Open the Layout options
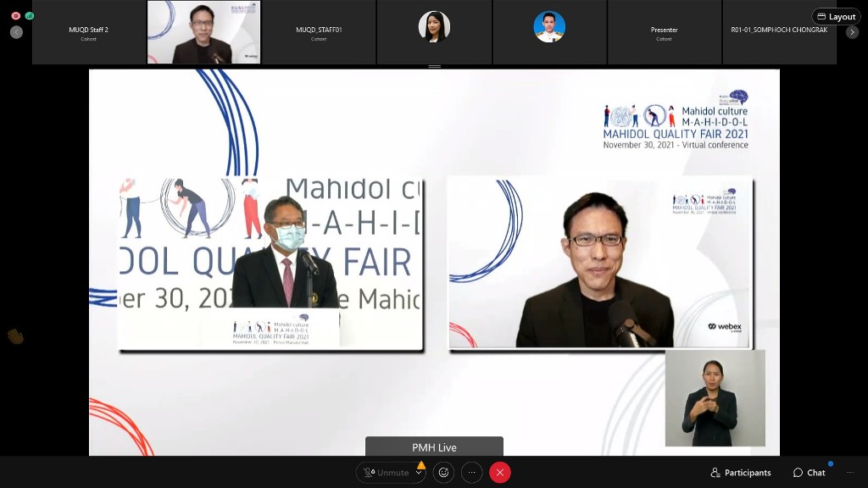Image resolution: width=868 pixels, height=488 pixels. (x=836, y=17)
